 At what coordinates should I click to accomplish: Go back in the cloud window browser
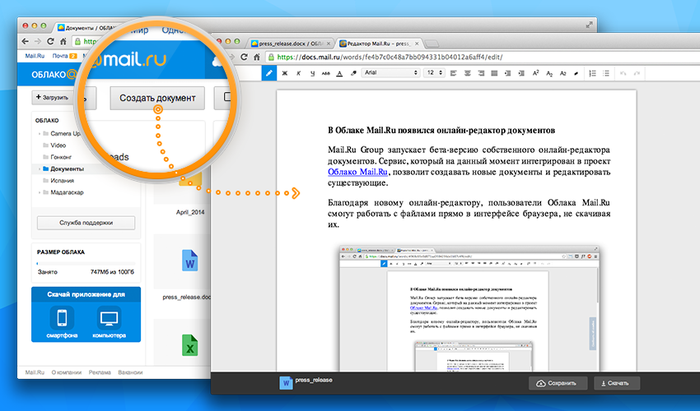[25, 42]
